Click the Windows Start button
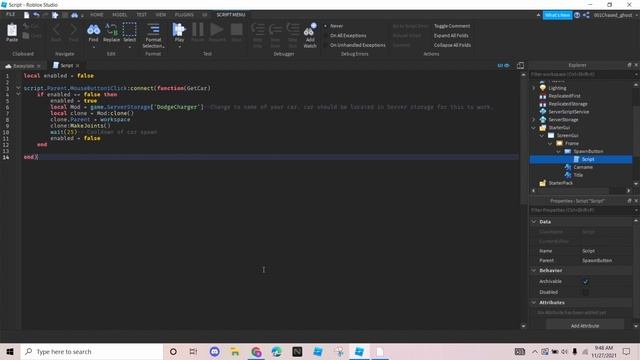This screenshot has height=360, width=640. pos(10,351)
